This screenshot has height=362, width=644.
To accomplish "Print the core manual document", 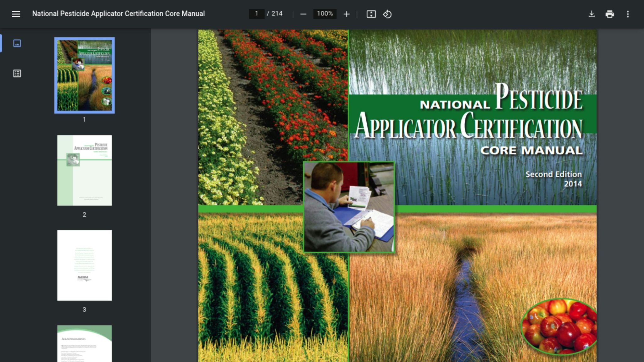I will pyautogui.click(x=610, y=14).
